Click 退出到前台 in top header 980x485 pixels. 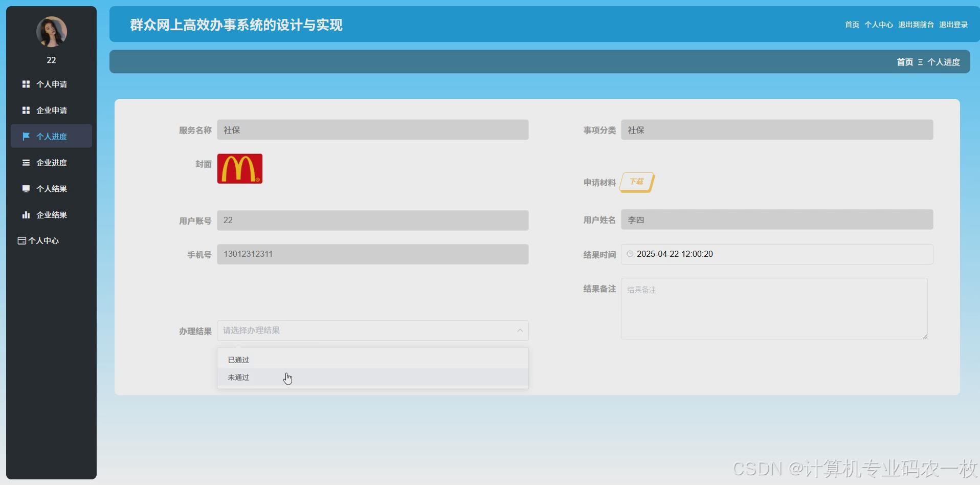point(916,25)
